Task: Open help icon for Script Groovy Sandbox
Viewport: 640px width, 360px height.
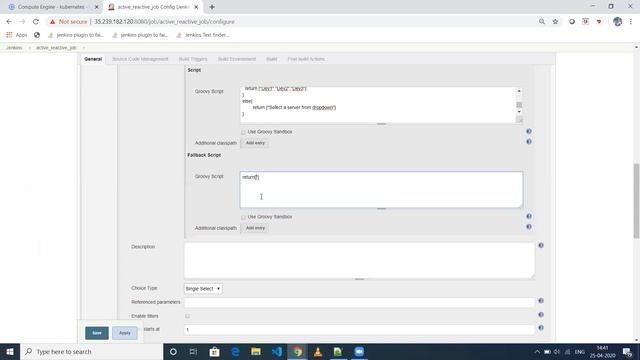Action: (529, 131)
